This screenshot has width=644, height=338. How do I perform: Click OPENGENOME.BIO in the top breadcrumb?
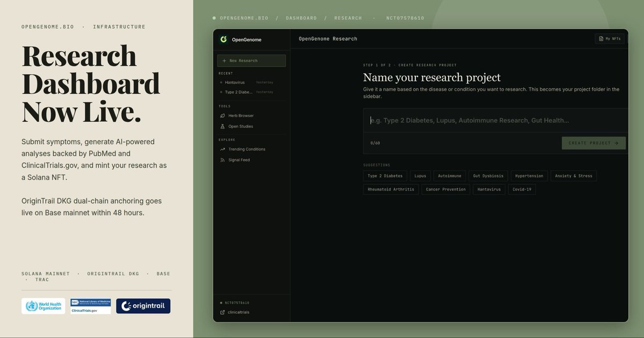pyautogui.click(x=244, y=18)
